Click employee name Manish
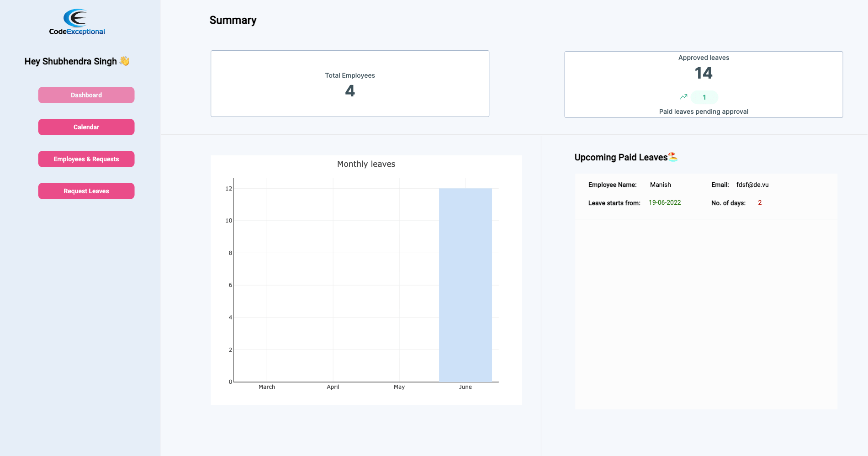 click(x=660, y=185)
